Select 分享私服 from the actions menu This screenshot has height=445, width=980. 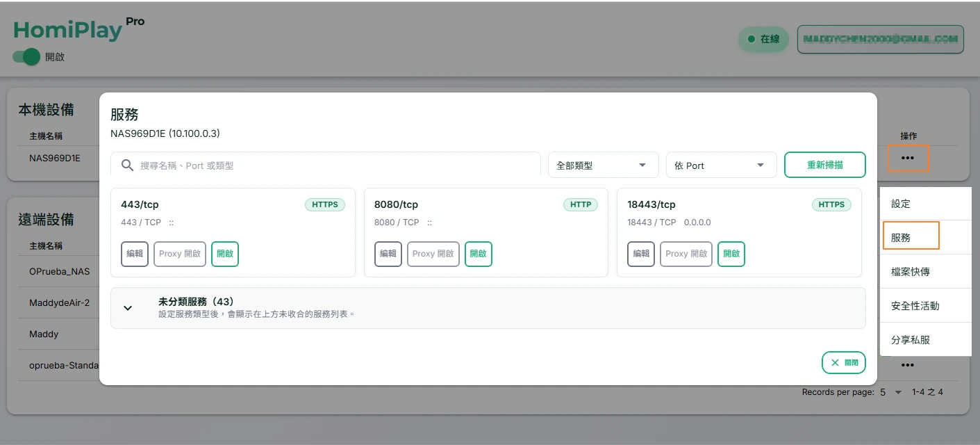[926, 339]
